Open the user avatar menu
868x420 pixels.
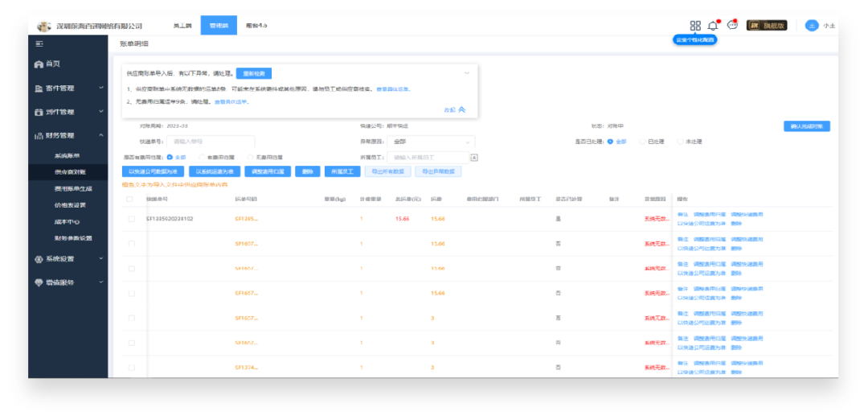click(x=812, y=26)
